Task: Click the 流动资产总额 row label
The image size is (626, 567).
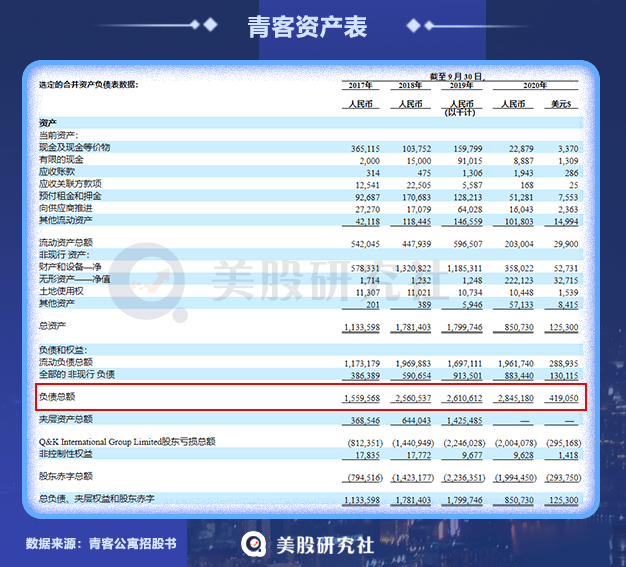Action: [x=65, y=242]
